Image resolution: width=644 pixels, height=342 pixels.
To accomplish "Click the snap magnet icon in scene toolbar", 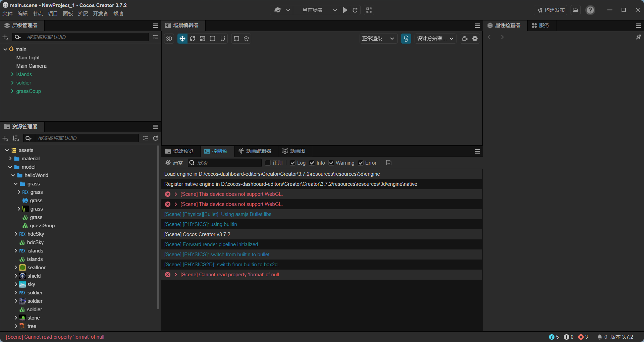I will coord(223,39).
